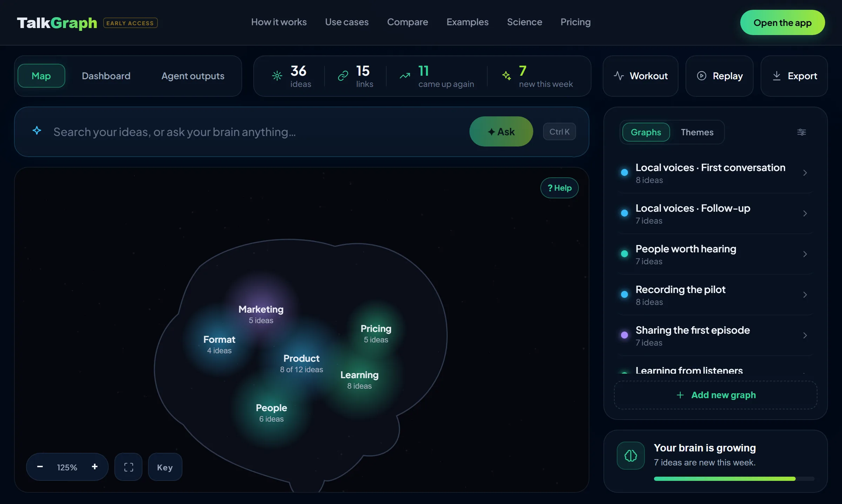
Task: Select the Themes toggle tab
Action: click(x=697, y=132)
